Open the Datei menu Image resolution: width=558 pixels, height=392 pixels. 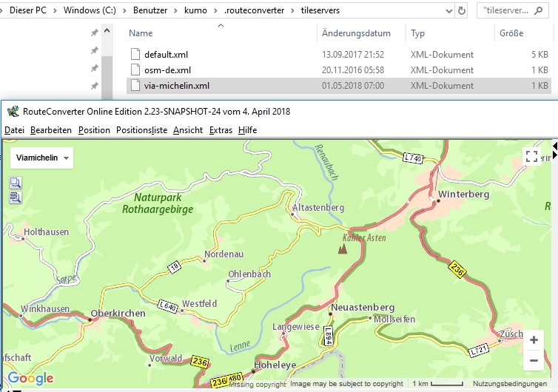click(14, 130)
